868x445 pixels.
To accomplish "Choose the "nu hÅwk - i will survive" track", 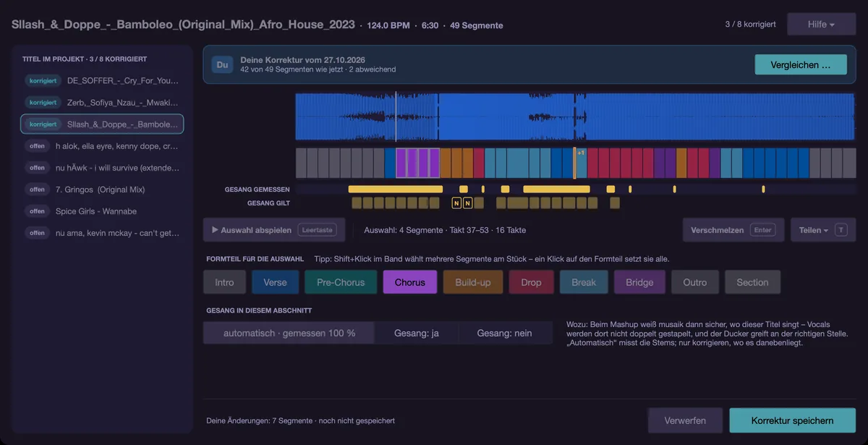I will [x=102, y=168].
